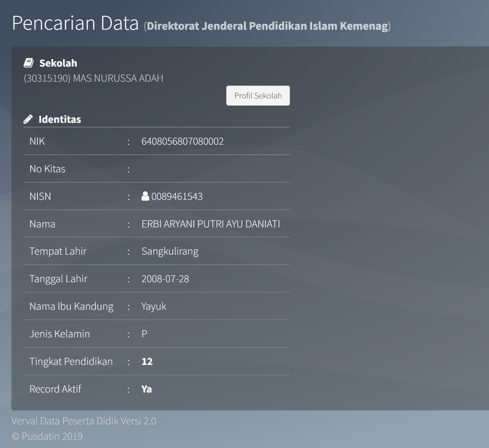Click the pencil icon beside Identitas
This screenshot has height=448, width=489.
coord(28,119)
